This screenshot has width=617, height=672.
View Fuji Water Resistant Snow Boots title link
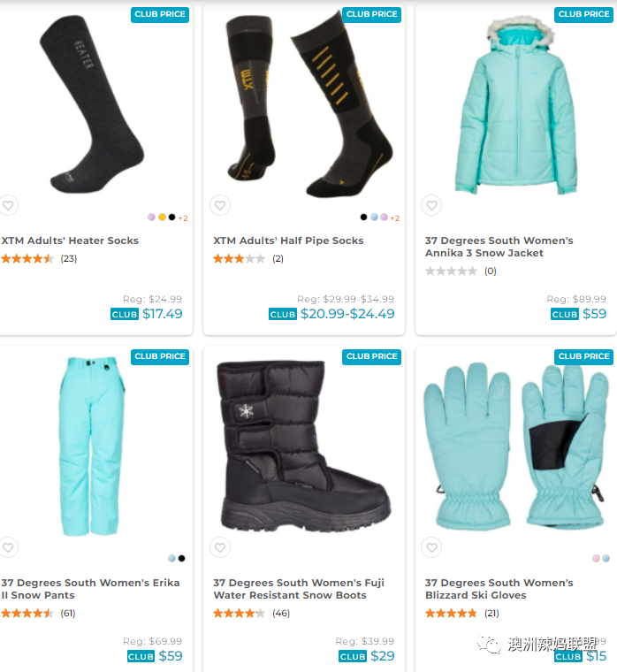coord(299,589)
